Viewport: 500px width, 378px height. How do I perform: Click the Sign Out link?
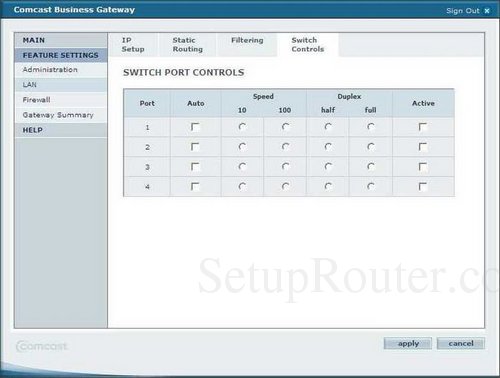[463, 11]
